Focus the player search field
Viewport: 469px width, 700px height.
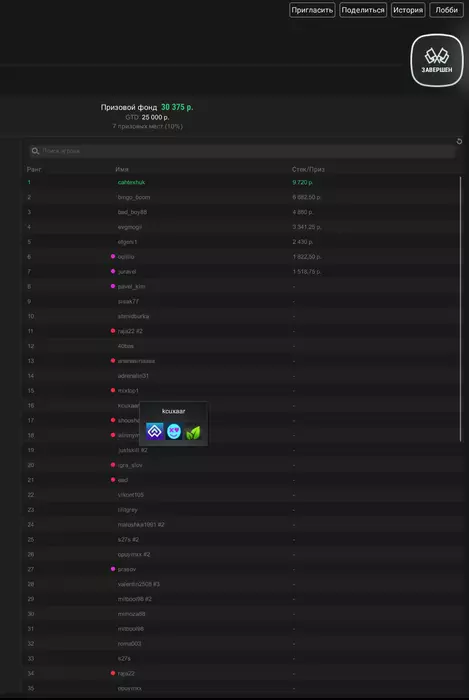tap(242, 151)
